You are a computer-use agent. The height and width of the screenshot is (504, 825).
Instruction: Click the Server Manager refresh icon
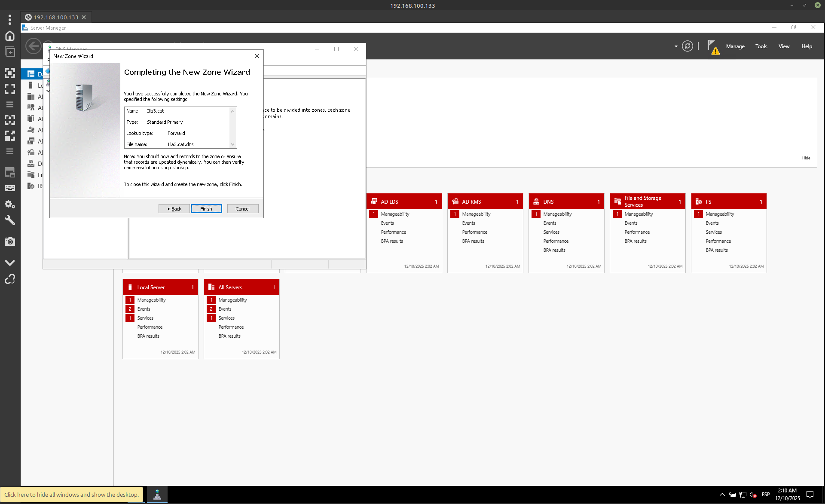click(687, 46)
